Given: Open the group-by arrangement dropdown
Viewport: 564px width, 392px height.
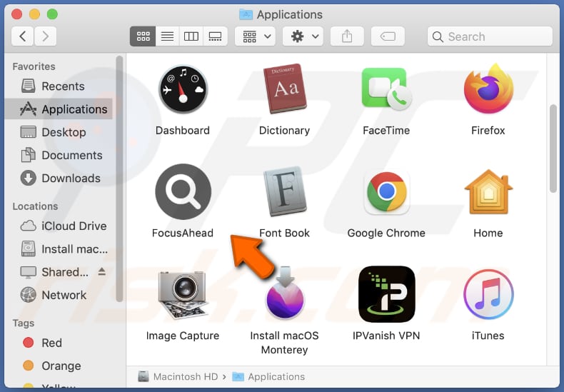Looking at the screenshot, I should 256,36.
